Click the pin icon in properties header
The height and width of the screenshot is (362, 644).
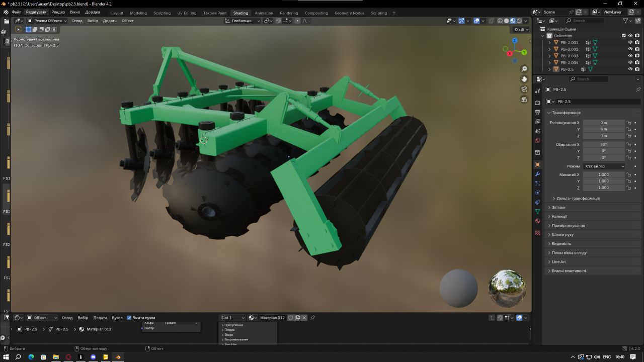pyautogui.click(x=638, y=89)
